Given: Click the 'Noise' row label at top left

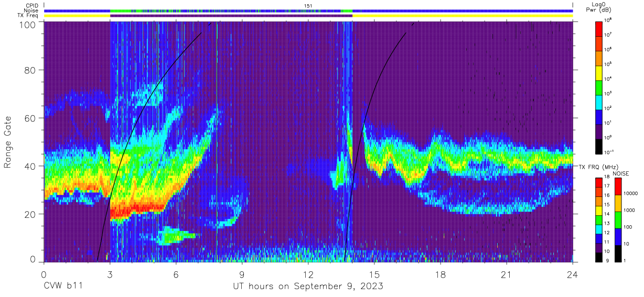Looking at the screenshot, I should pyautogui.click(x=32, y=10).
